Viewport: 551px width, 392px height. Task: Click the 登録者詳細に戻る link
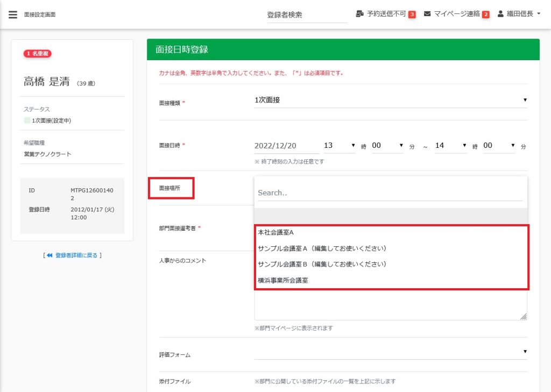point(76,255)
